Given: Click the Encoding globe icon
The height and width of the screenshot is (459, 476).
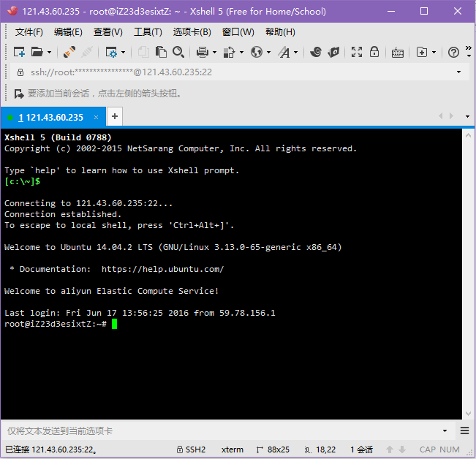Looking at the screenshot, I should pyautogui.click(x=257, y=52).
